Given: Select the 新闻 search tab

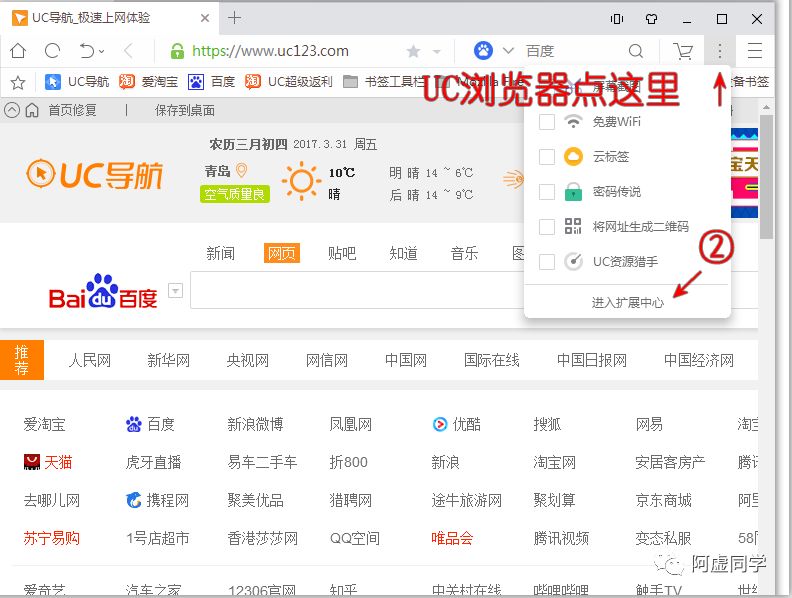Looking at the screenshot, I should (x=220, y=253).
